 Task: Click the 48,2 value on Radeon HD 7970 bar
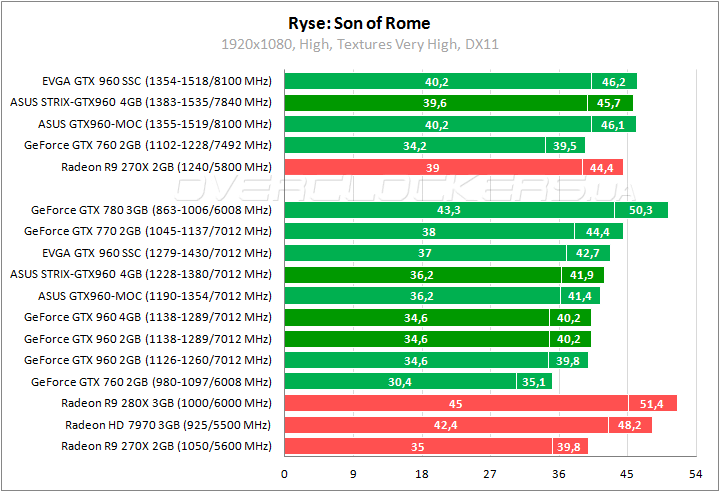[x=628, y=425]
